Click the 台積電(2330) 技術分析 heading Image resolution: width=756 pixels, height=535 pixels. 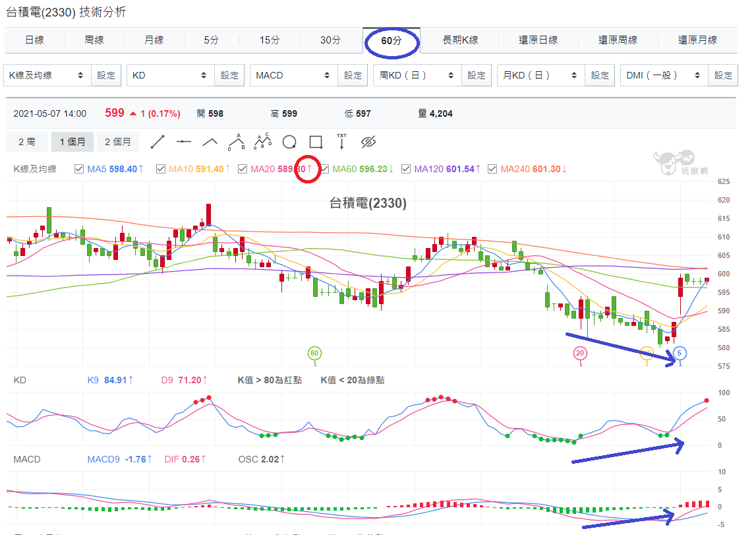pyautogui.click(x=66, y=12)
